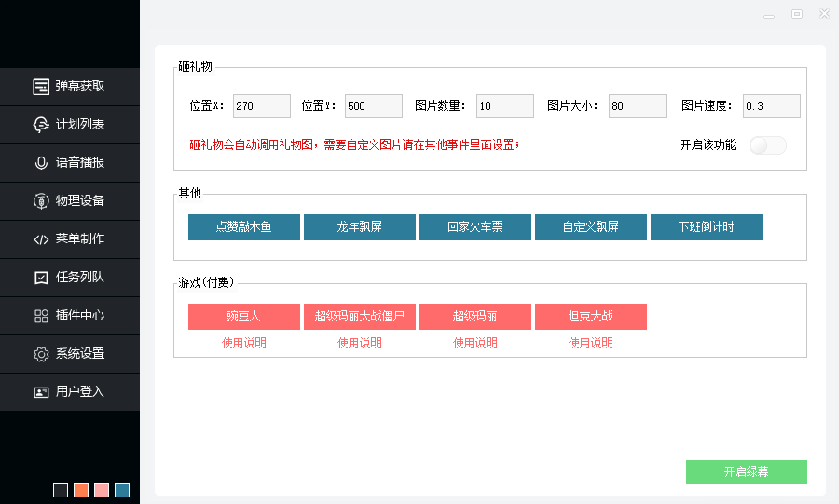Open 使用说明 link under 超级玛丽
The image size is (839, 504).
pos(475,343)
